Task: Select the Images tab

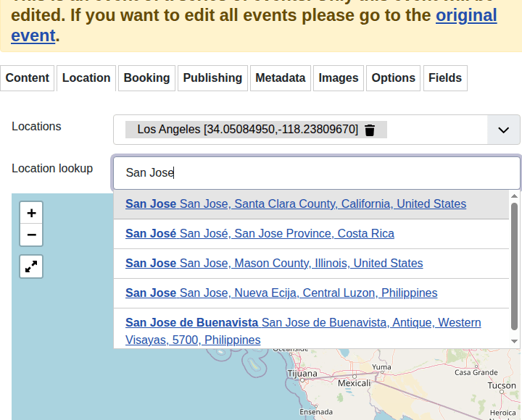Action: point(339,78)
